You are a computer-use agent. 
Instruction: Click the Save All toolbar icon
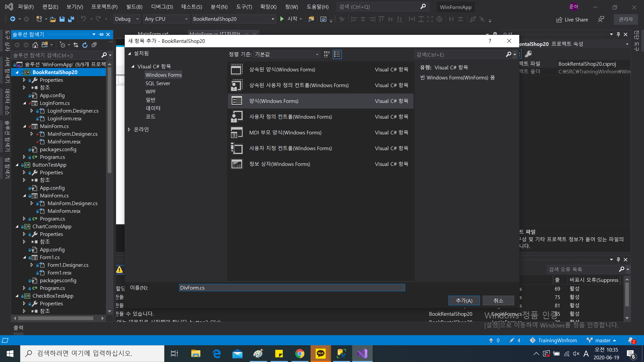pyautogui.click(x=71, y=19)
